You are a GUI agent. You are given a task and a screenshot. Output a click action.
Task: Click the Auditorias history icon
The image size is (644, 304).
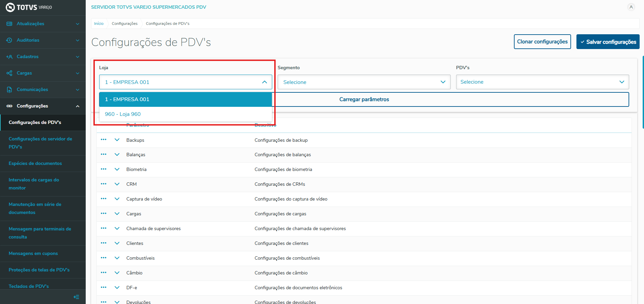coord(9,40)
